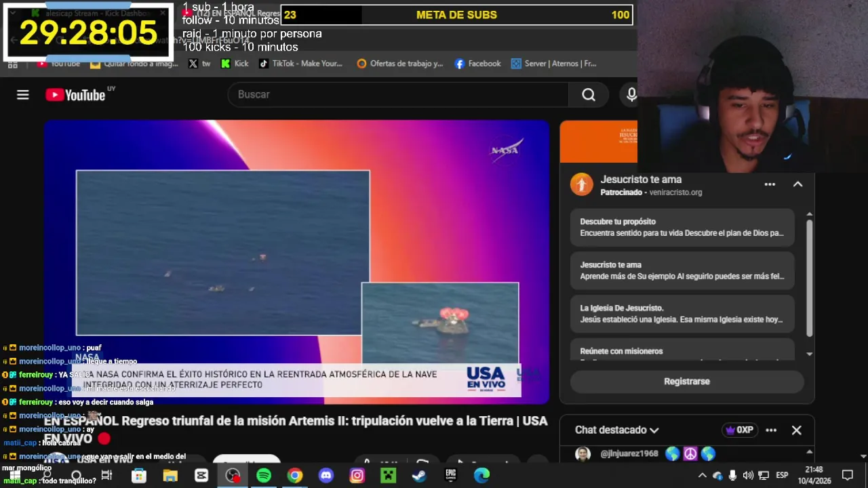Open Task View in taskbar
The width and height of the screenshot is (868, 488).
pos(106,476)
